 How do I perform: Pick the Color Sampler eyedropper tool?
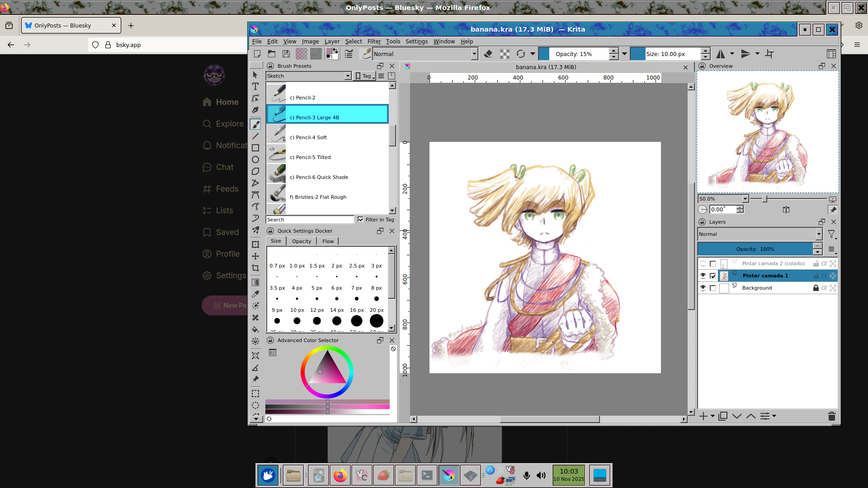pos(255,294)
